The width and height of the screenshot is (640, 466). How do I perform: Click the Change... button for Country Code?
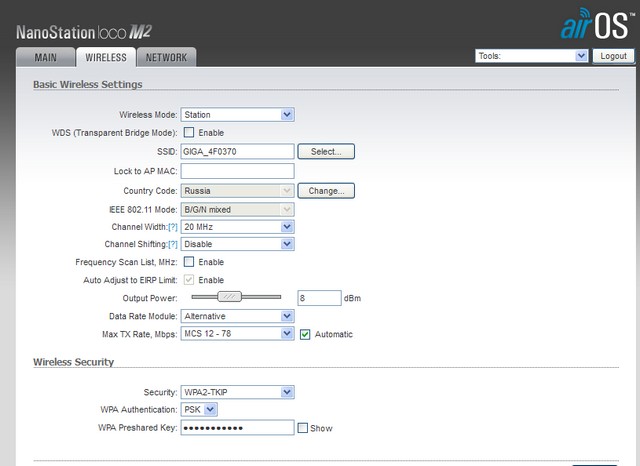click(326, 190)
